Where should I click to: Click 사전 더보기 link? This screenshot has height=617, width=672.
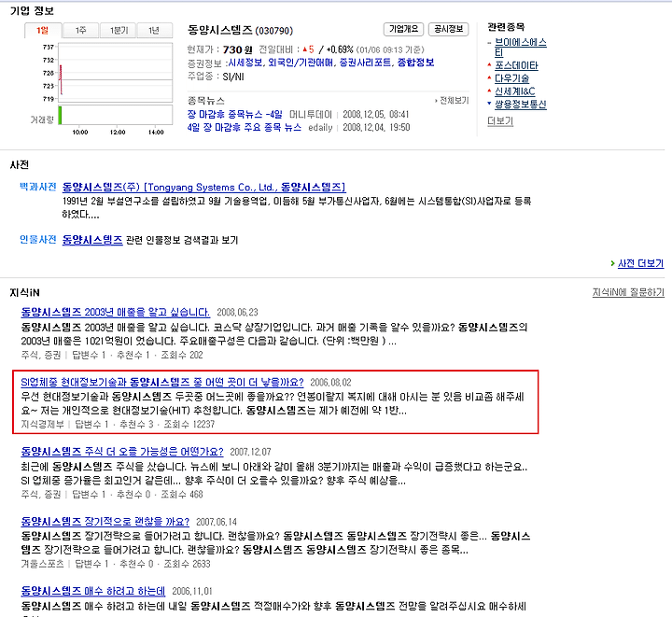coord(640,263)
